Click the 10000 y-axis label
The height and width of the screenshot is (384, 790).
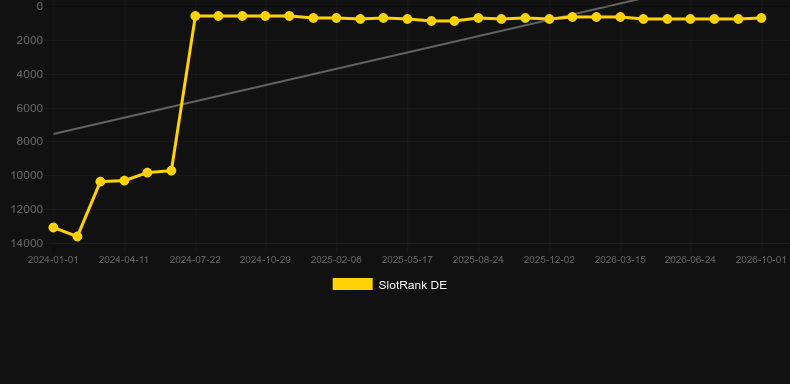click(x=27, y=175)
